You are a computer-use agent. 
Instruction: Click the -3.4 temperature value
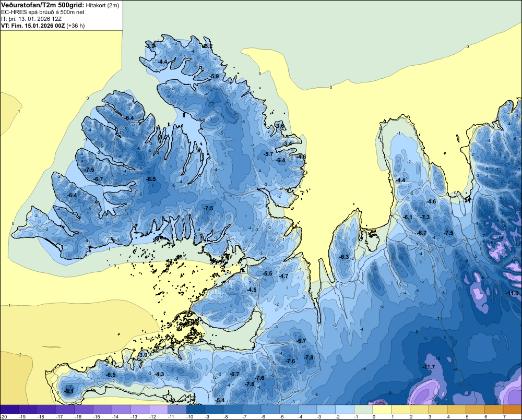tap(288, 143)
